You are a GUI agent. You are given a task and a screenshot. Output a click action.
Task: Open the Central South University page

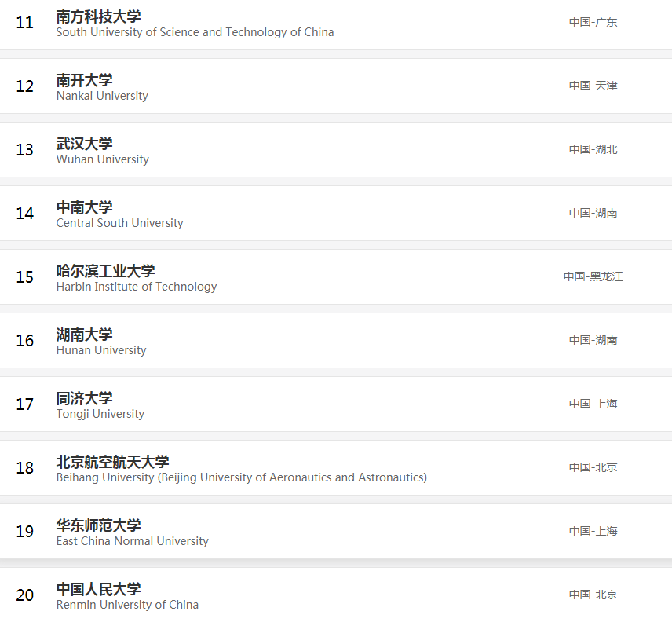(119, 223)
